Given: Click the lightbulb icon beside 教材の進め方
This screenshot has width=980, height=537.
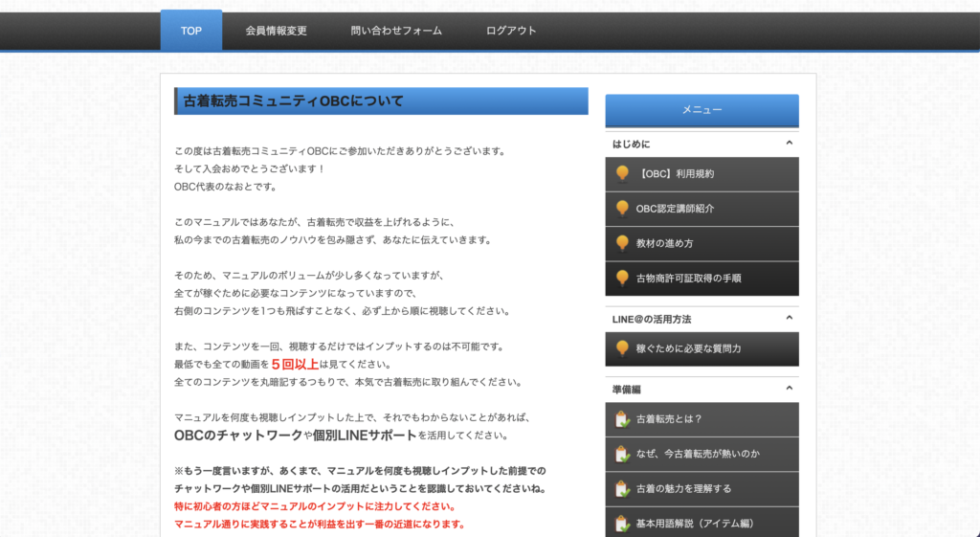Looking at the screenshot, I should [622, 244].
